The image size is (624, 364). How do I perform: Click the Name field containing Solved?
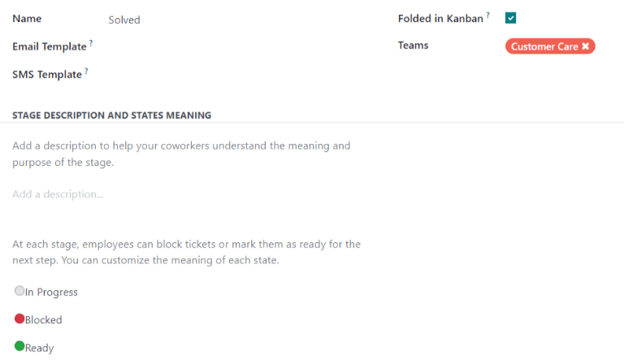236,19
